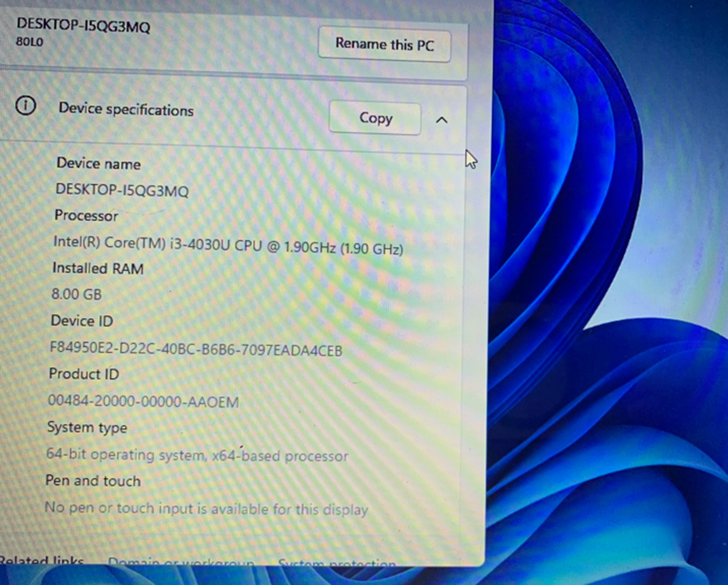This screenshot has width=728, height=585.
Task: Click the Device name label
Action: point(99,164)
